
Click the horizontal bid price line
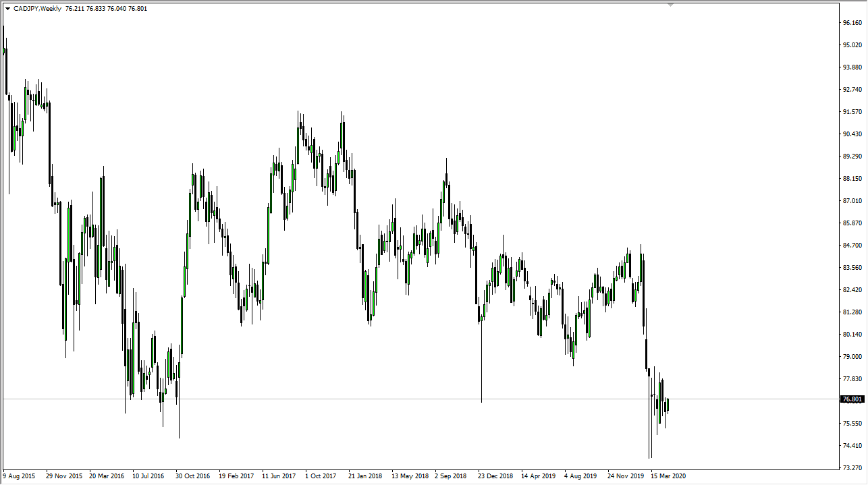click(405, 399)
